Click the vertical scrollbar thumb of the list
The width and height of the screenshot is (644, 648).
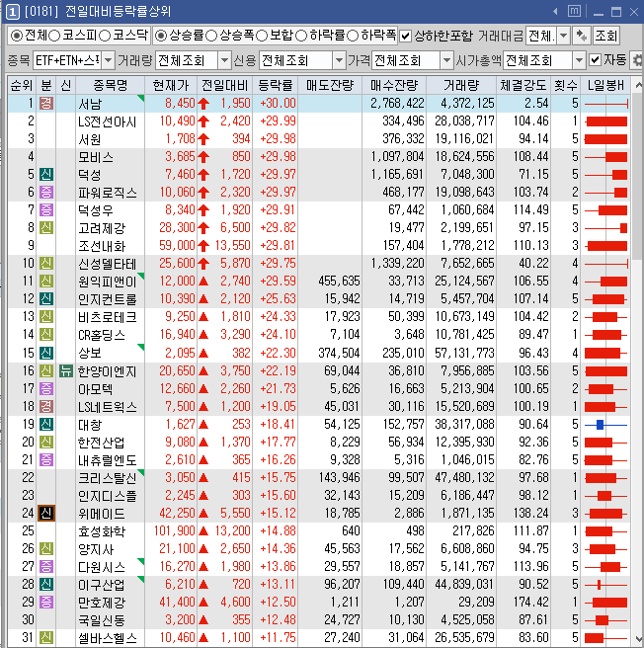(x=638, y=177)
